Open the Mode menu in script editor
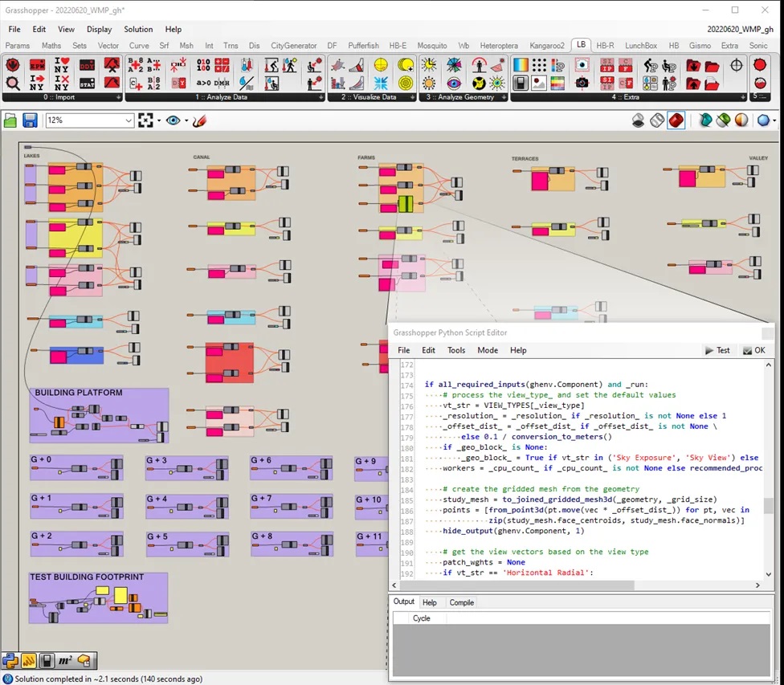784x685 pixels. pyautogui.click(x=488, y=350)
